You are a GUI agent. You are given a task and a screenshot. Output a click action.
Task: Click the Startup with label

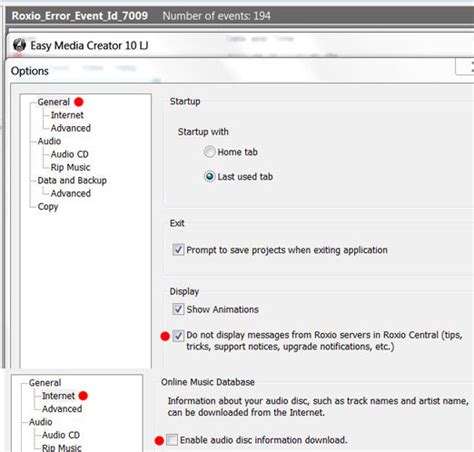point(203,132)
